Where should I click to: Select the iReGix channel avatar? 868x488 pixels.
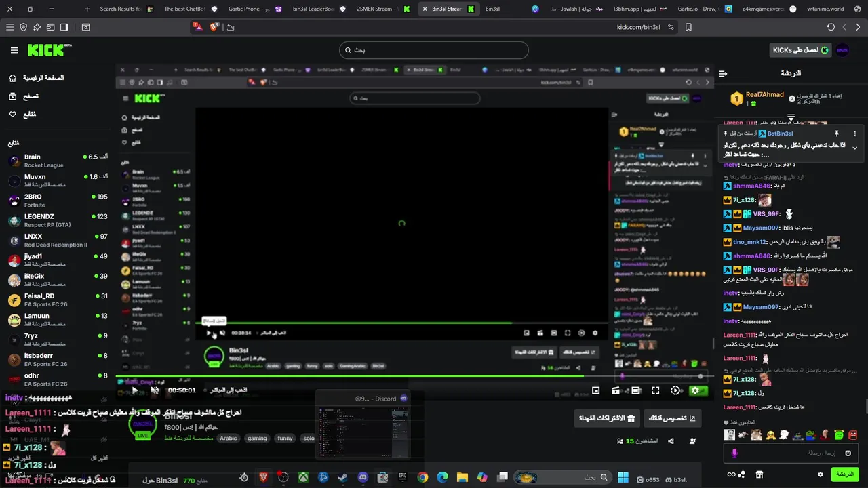coord(14,280)
